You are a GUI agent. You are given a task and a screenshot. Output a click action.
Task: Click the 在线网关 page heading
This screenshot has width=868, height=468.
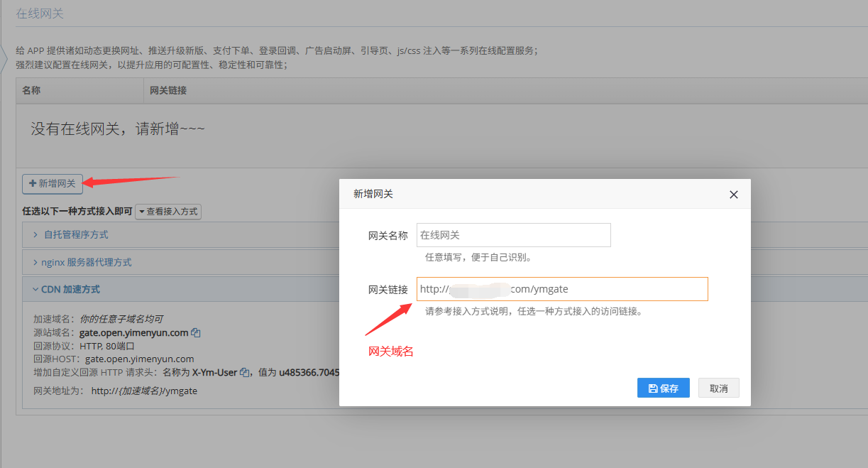click(x=40, y=13)
